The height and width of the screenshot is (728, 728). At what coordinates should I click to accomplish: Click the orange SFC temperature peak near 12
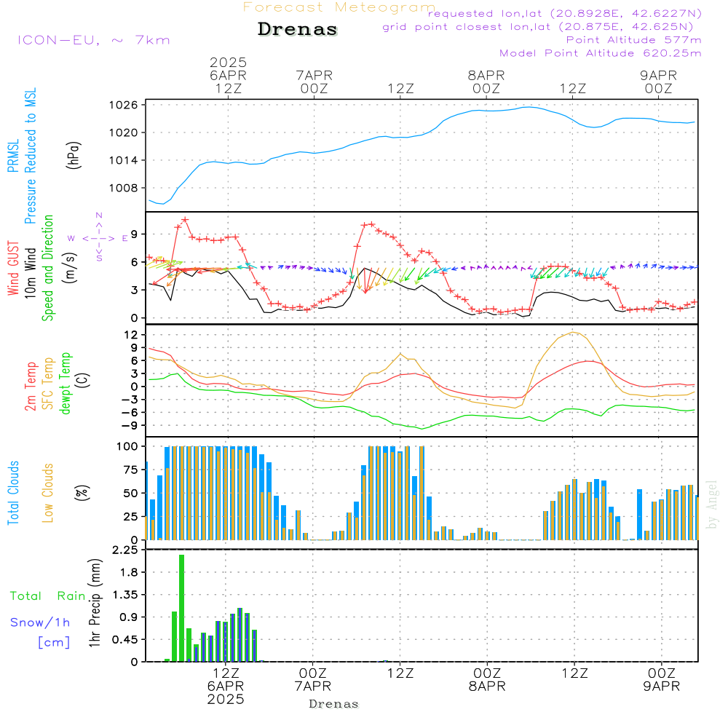point(574,332)
